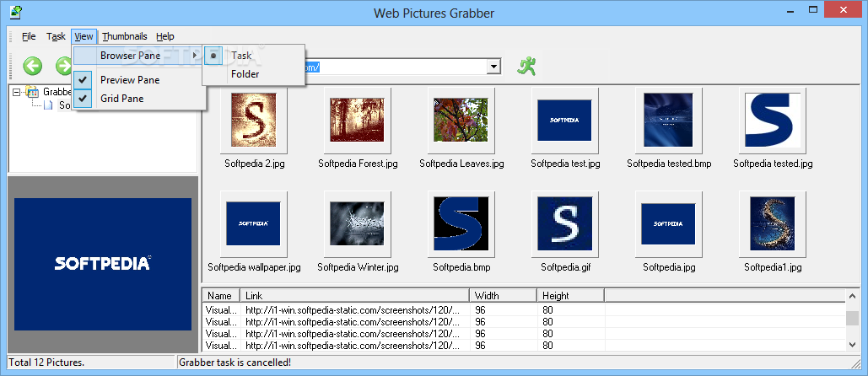The height and width of the screenshot is (376, 868).
Task: Sort by the Name column header
Action: click(221, 295)
